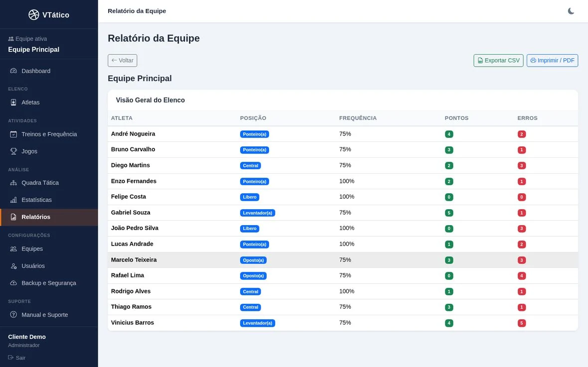Viewport: 588px width, 367px height.
Task: Click the Relatórios document icon
Action: tap(13, 217)
